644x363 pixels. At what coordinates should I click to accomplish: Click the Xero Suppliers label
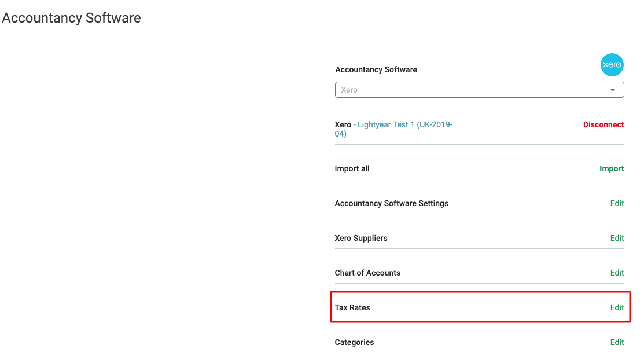pos(361,238)
